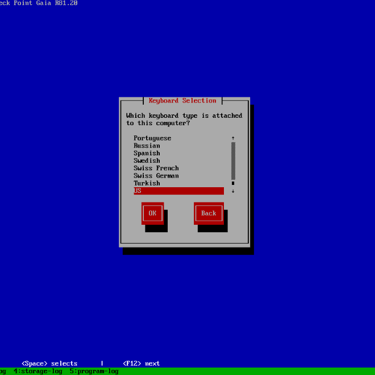Select Spanish keyboard type
This screenshot has height=375, width=375.
click(x=147, y=153)
